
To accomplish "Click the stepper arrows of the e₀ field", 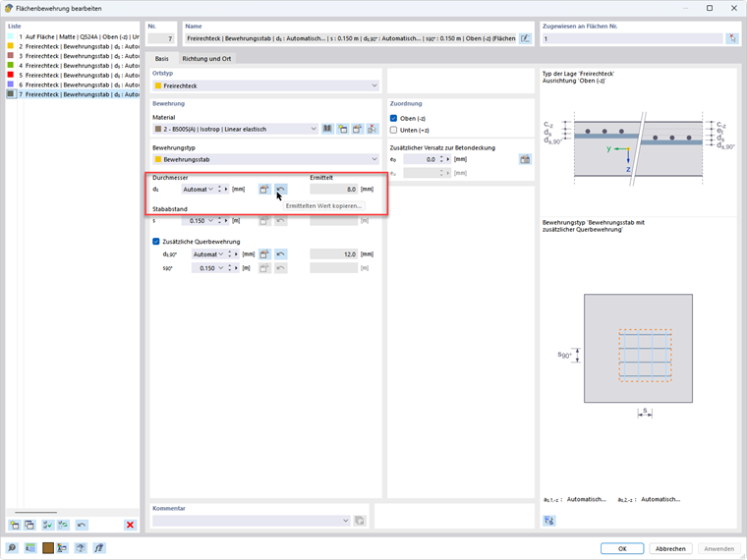I will pos(441,159).
